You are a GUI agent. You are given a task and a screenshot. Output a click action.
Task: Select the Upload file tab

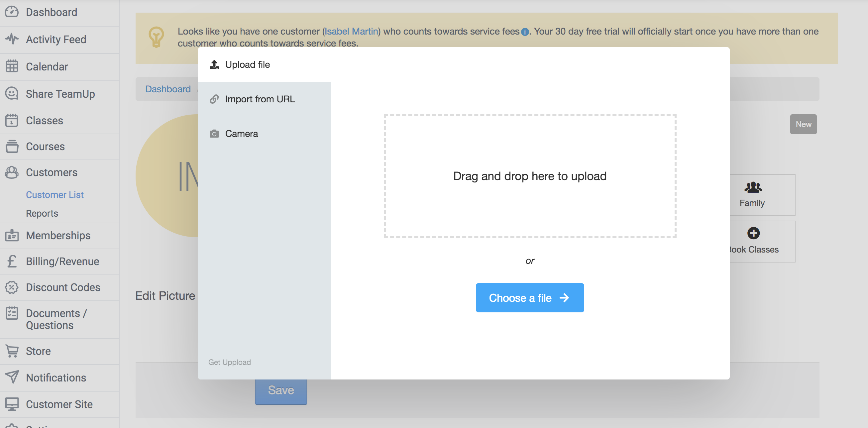tap(247, 64)
